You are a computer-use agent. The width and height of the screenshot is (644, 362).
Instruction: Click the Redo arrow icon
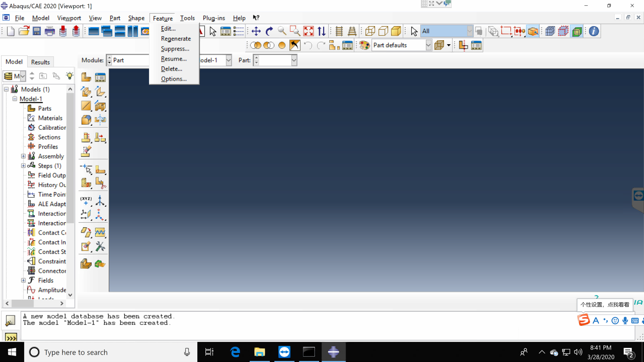(321, 45)
